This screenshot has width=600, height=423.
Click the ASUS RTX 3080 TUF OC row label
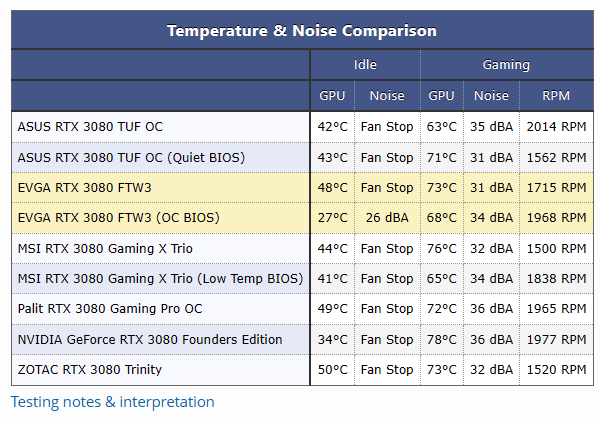[90, 127]
